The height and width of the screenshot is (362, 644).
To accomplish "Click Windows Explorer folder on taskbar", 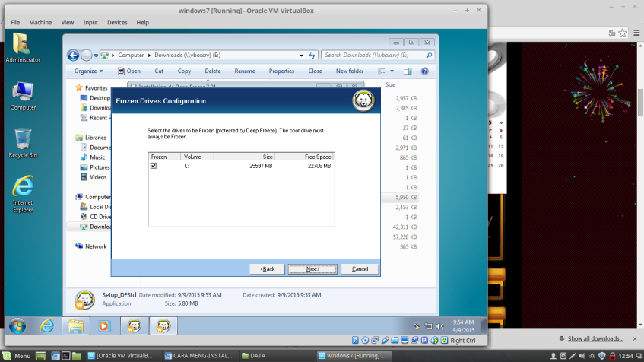I will [x=76, y=325].
